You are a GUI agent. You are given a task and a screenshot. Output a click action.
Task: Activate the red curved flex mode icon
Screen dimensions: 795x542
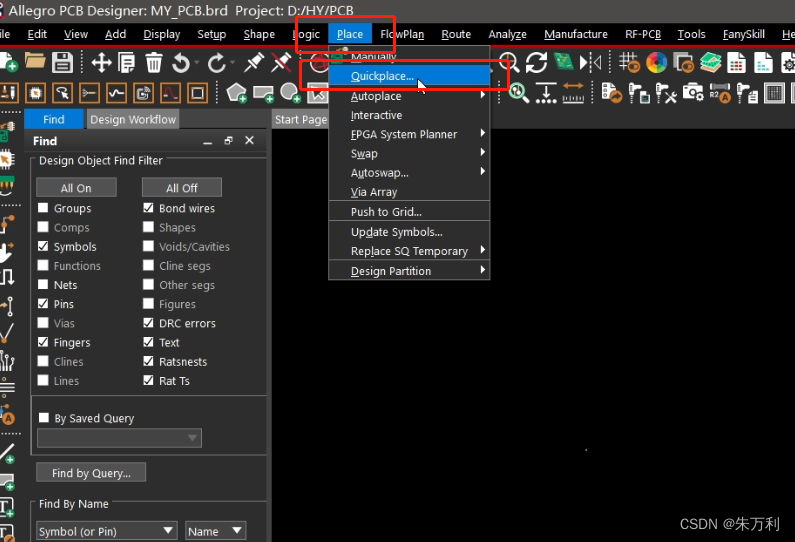170,93
